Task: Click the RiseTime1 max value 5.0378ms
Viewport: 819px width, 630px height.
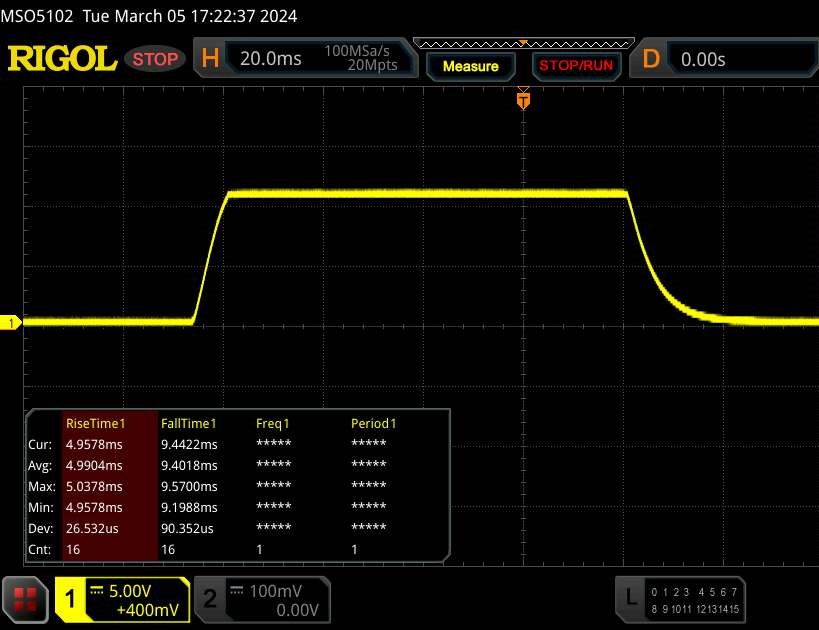Action: pos(94,486)
